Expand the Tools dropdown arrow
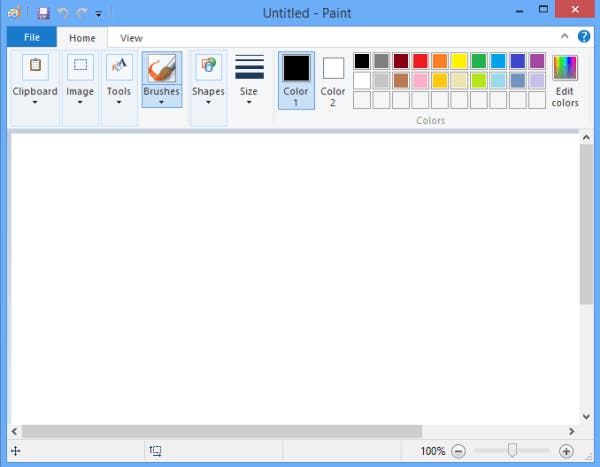600x467 pixels. (x=119, y=102)
